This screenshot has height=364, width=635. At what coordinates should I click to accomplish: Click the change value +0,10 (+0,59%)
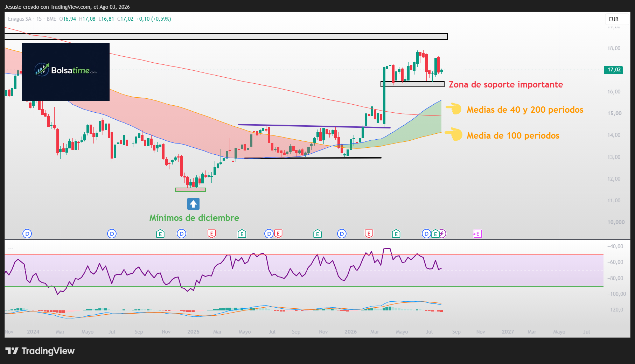pyautogui.click(x=154, y=19)
